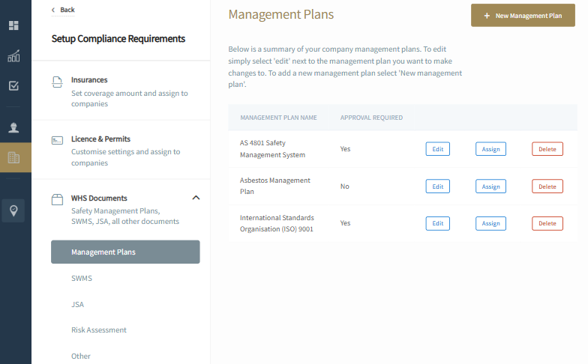This screenshot has width=588, height=364.
Task: Click the Licence & Permits card icon
Action: pyautogui.click(x=57, y=141)
